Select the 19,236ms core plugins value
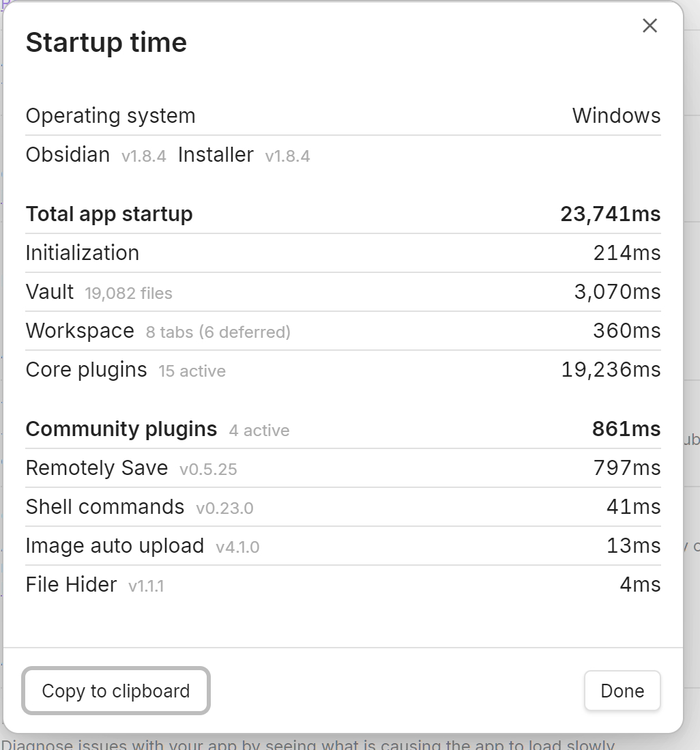 [611, 370]
